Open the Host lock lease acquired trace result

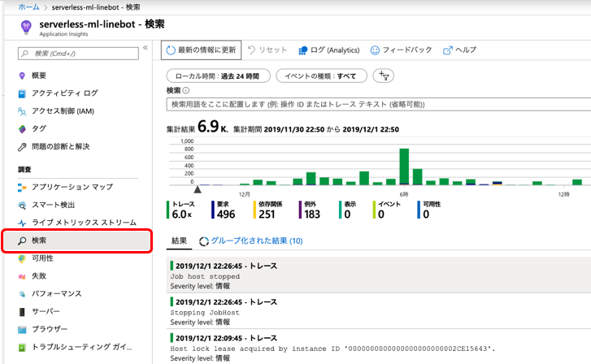[x=379, y=348]
